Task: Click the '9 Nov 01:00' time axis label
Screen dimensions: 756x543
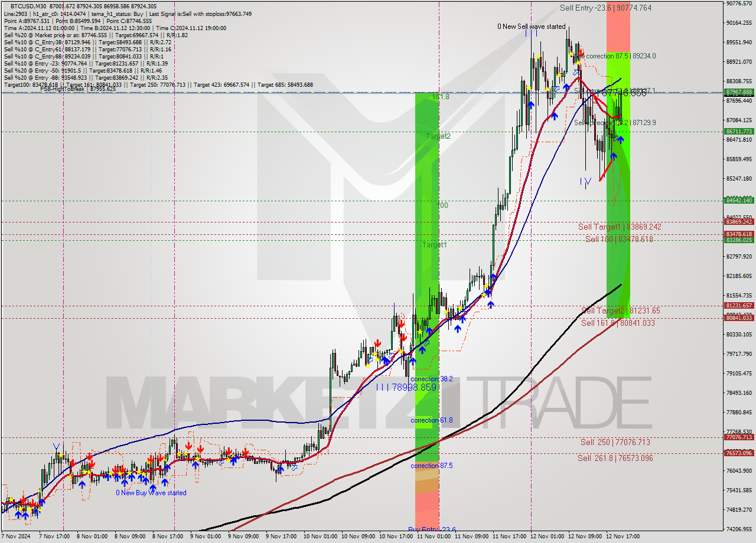Action: point(206,538)
